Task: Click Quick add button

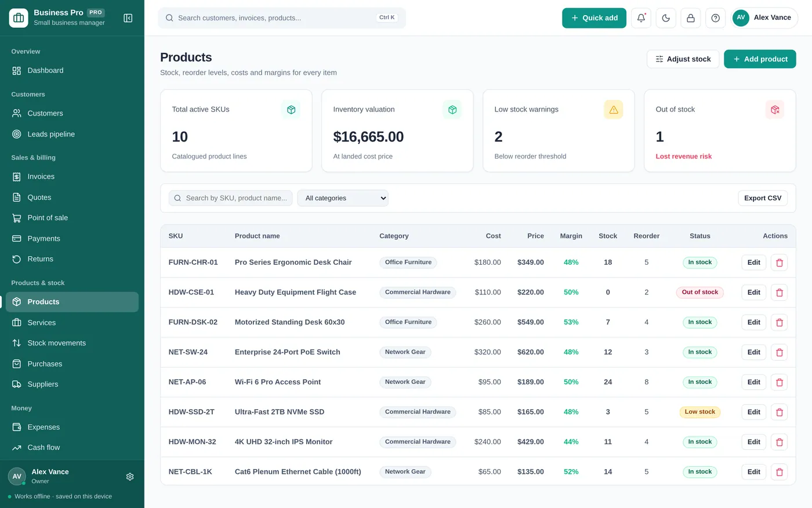Action: [594, 18]
